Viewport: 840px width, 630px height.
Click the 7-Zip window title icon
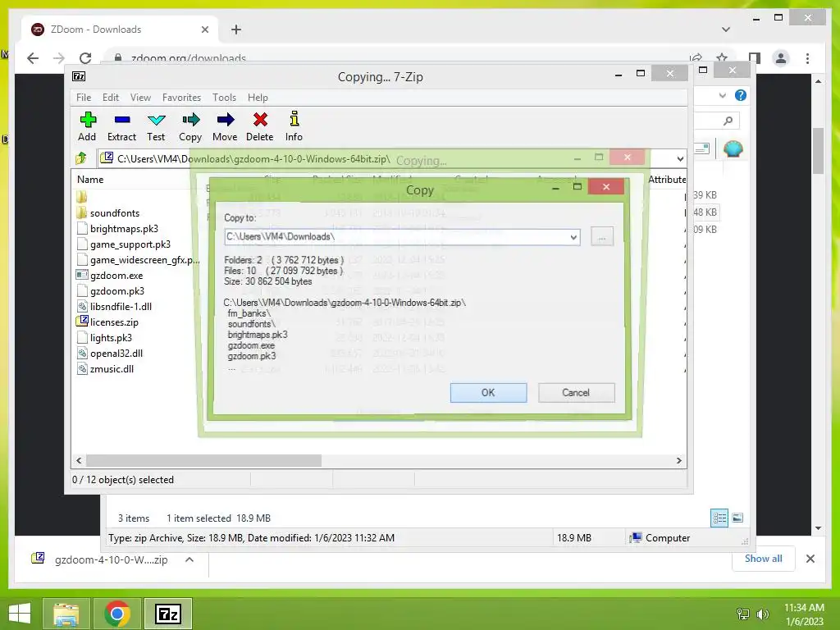(79, 76)
